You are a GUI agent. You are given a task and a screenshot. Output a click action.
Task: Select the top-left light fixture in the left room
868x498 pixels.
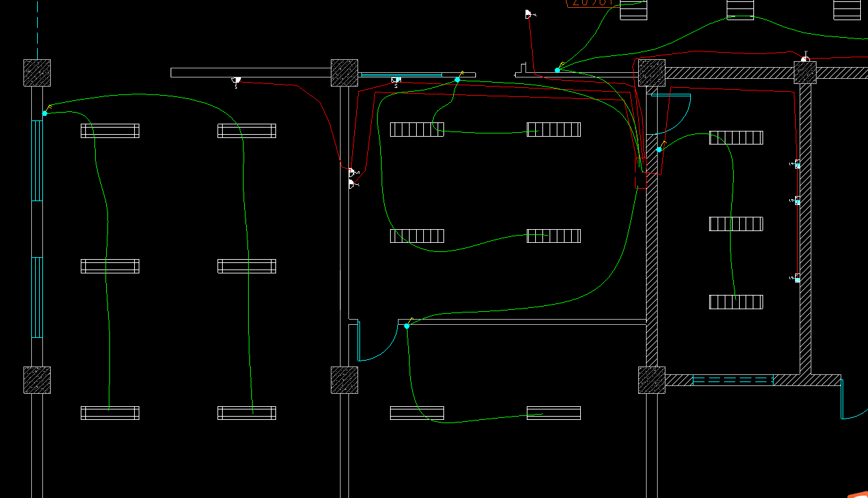tap(110, 131)
